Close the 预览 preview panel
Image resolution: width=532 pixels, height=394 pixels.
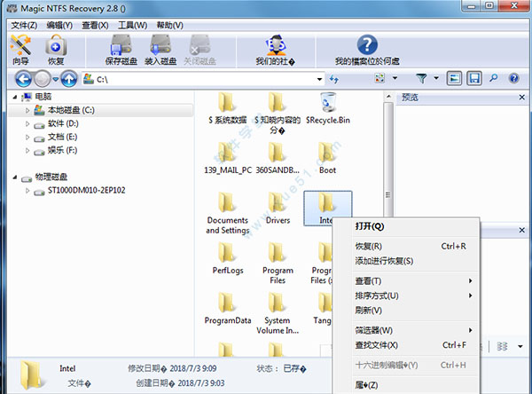click(x=522, y=98)
